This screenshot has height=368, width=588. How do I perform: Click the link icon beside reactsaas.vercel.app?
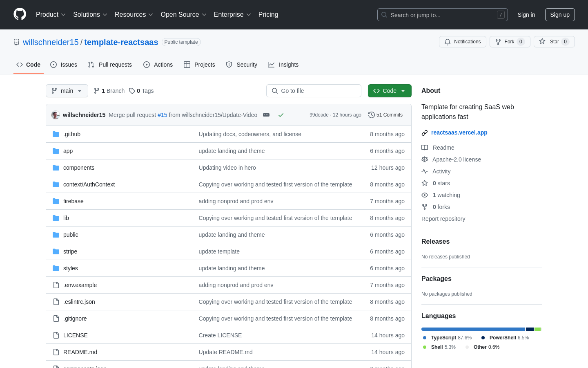pyautogui.click(x=425, y=133)
